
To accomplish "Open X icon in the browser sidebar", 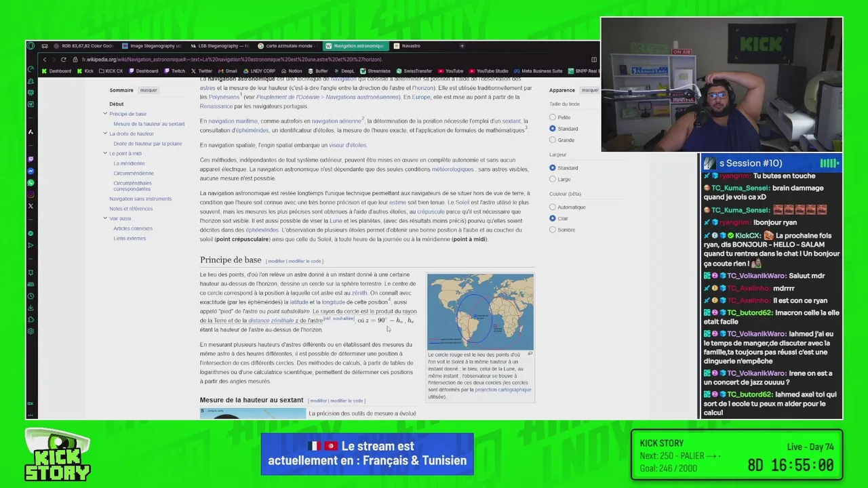I will 31,206.
